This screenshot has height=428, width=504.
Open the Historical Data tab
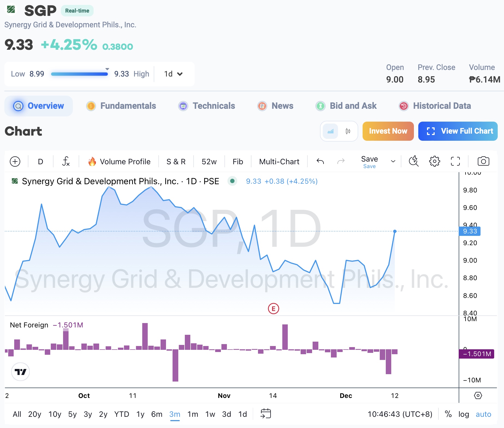[442, 106]
